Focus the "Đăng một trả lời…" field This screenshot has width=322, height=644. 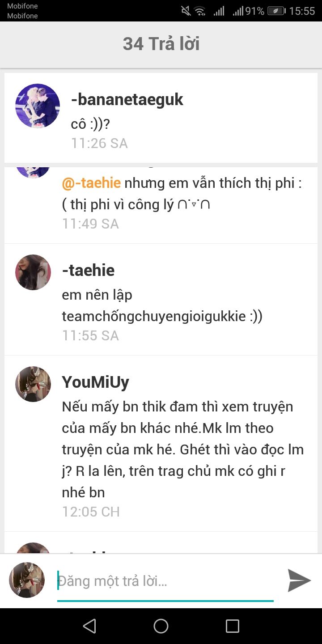tap(165, 581)
